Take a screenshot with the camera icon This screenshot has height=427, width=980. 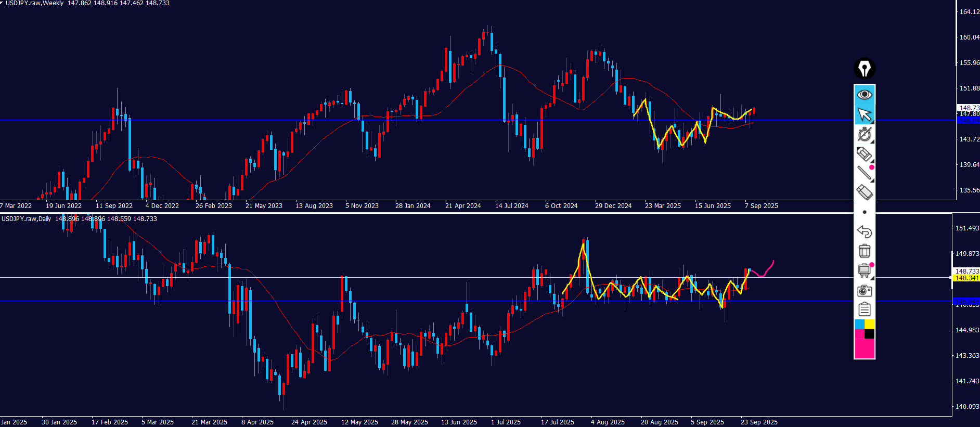864,291
